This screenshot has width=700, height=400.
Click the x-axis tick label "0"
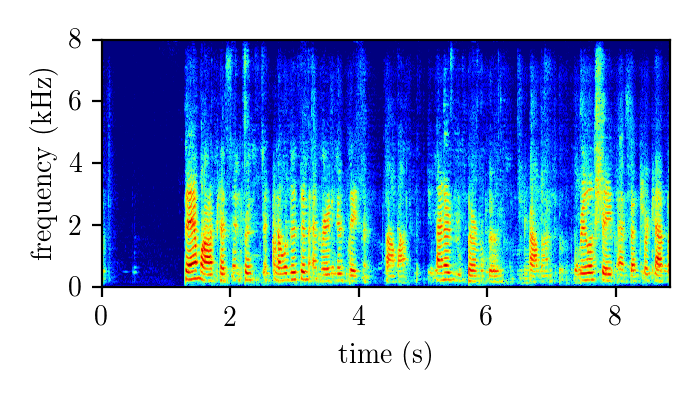tap(101, 317)
